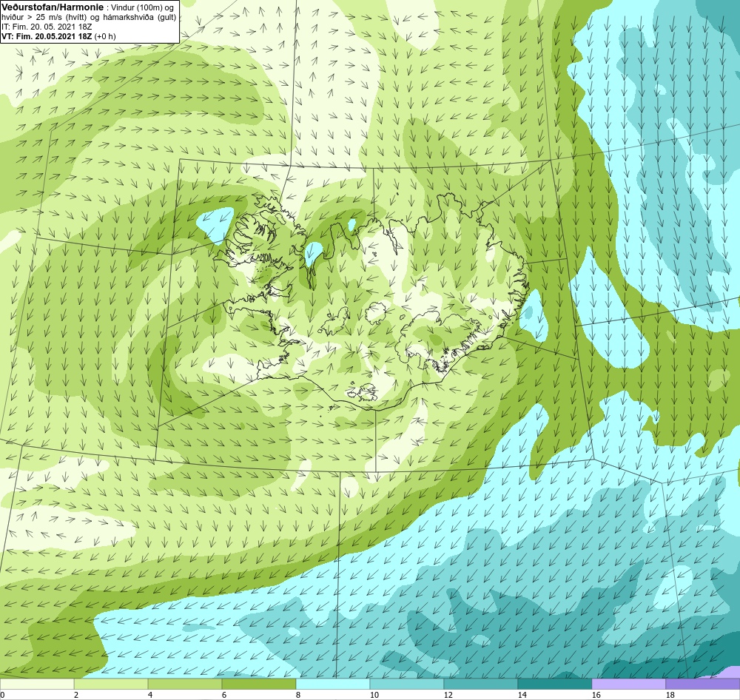The height and width of the screenshot is (700, 740).
Task: Click the medium green 4–6 m/s legend swatch
Action: [185, 684]
